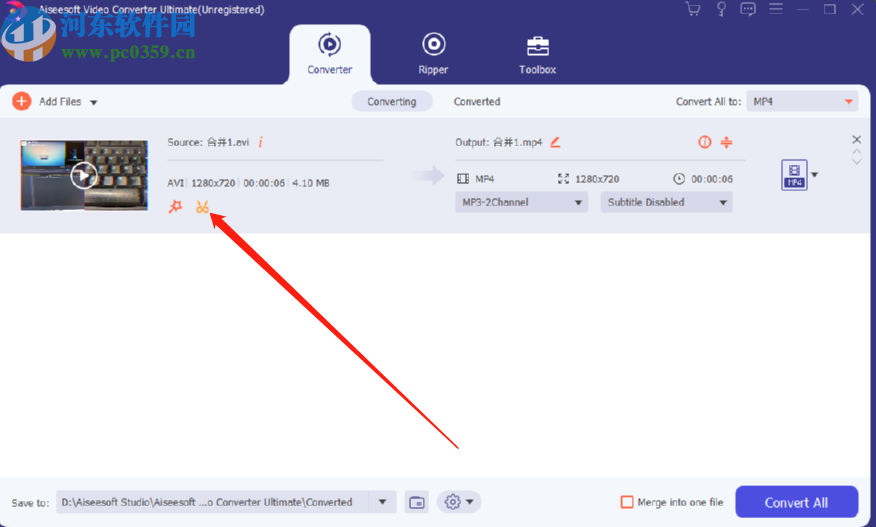Viewport: 876px width, 527px height.
Task: Play the 合并1.avi video thumbnail
Action: click(x=84, y=175)
